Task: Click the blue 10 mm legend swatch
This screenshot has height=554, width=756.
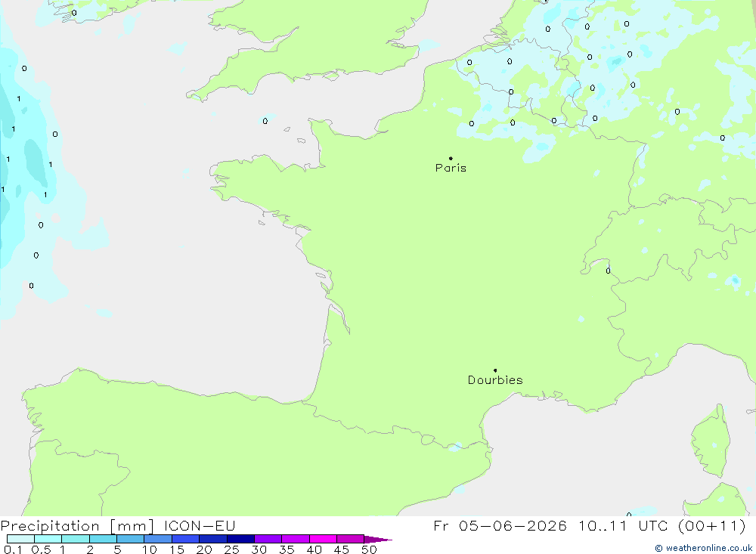Action: coord(158,539)
